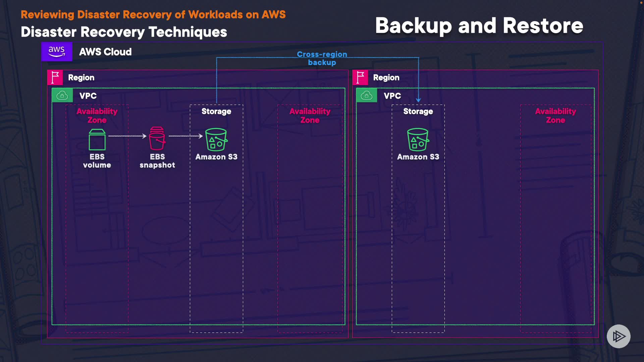This screenshot has width=644, height=362.
Task: Click the right region's Amazon S3 bucket icon
Action: pyautogui.click(x=418, y=139)
